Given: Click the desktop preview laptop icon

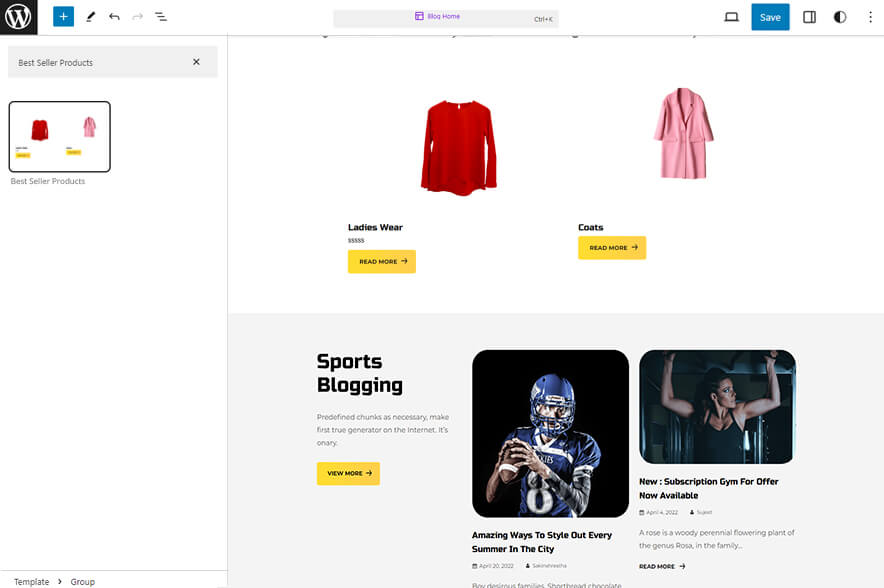Looking at the screenshot, I should 731,16.
